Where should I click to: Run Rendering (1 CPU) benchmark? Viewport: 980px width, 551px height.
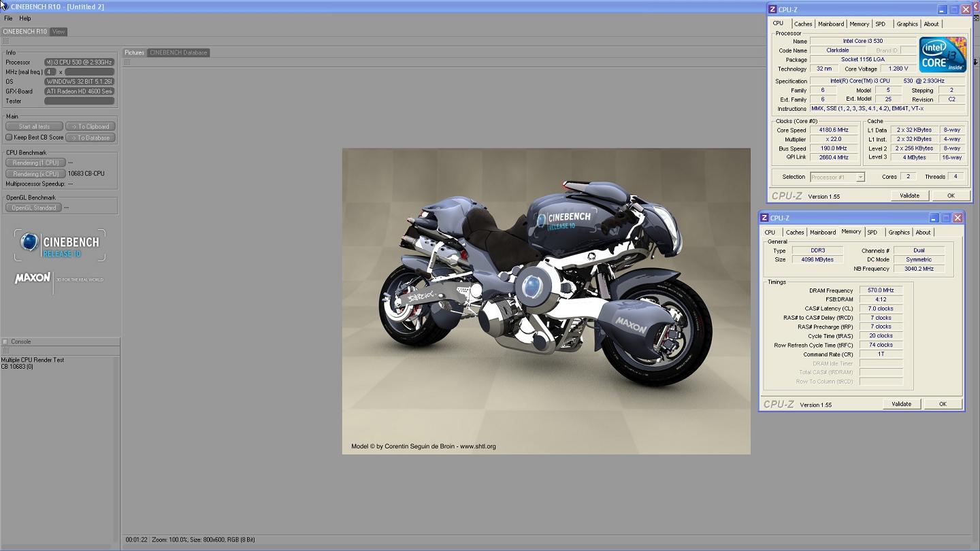(35, 163)
